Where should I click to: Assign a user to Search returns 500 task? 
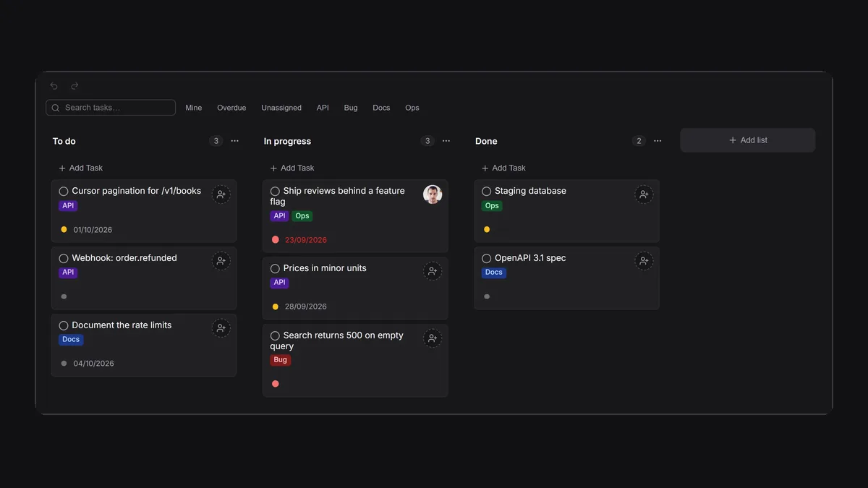(433, 338)
